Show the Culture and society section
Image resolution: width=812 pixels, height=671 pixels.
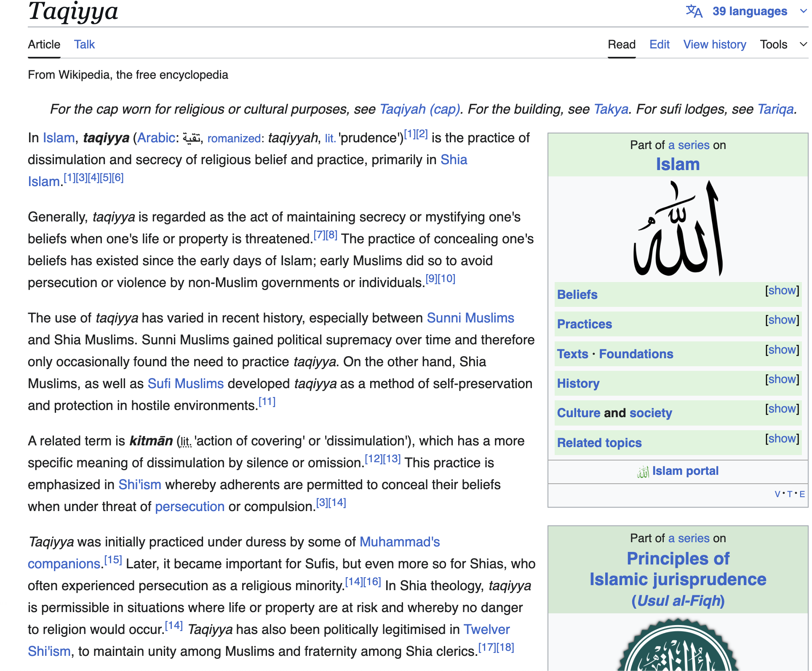782,409
